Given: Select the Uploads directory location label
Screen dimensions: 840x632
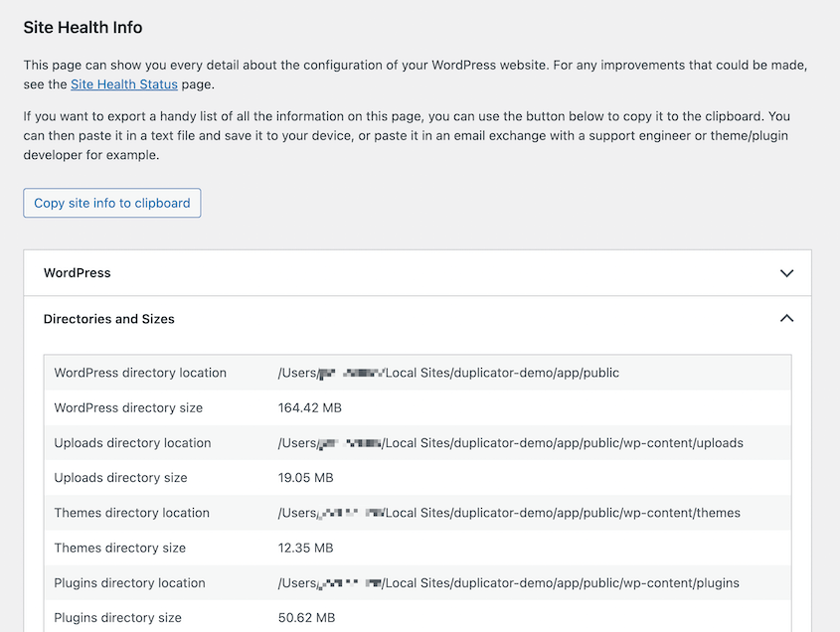Looking at the screenshot, I should (132, 443).
